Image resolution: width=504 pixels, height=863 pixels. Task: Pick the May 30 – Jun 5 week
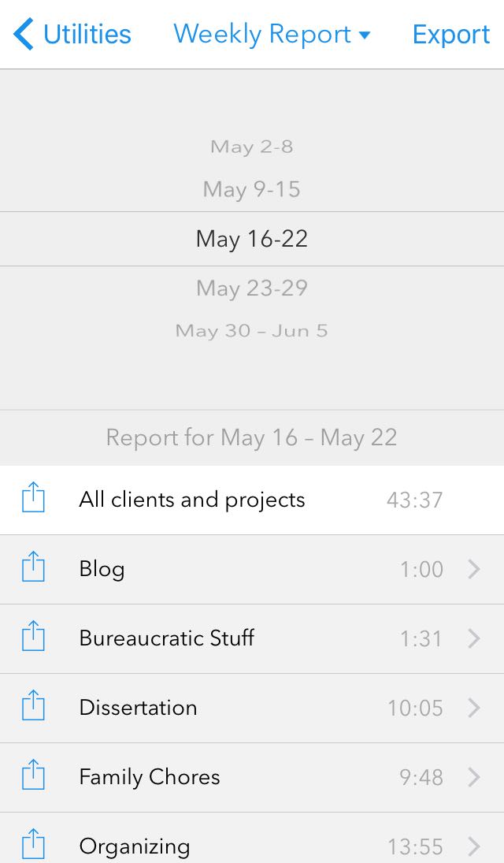coord(252,330)
